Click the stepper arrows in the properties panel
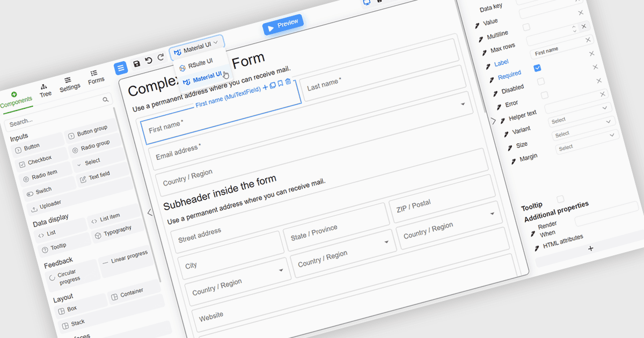Image resolution: width=644 pixels, height=338 pixels. (x=574, y=28)
